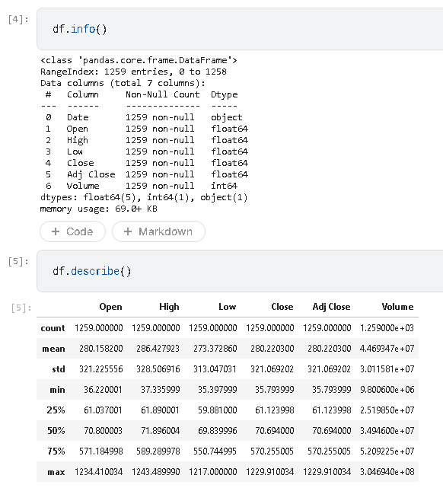Click min Low value 35.397999
Viewport: 443px width, 504px height.
click(x=217, y=390)
